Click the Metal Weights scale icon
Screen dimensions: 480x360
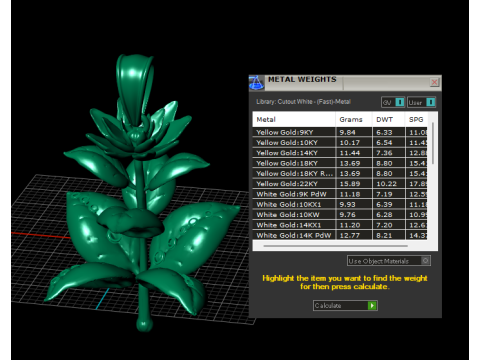click(x=256, y=83)
